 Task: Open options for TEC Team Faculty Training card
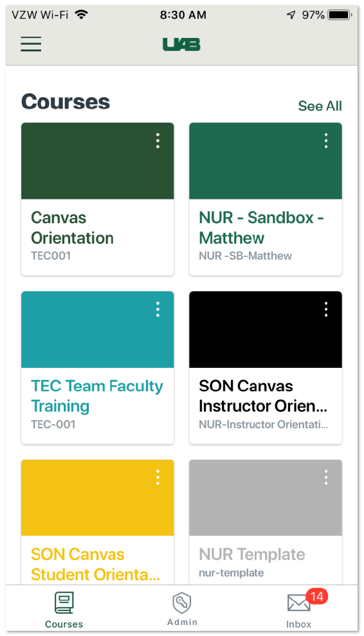pos(158,309)
